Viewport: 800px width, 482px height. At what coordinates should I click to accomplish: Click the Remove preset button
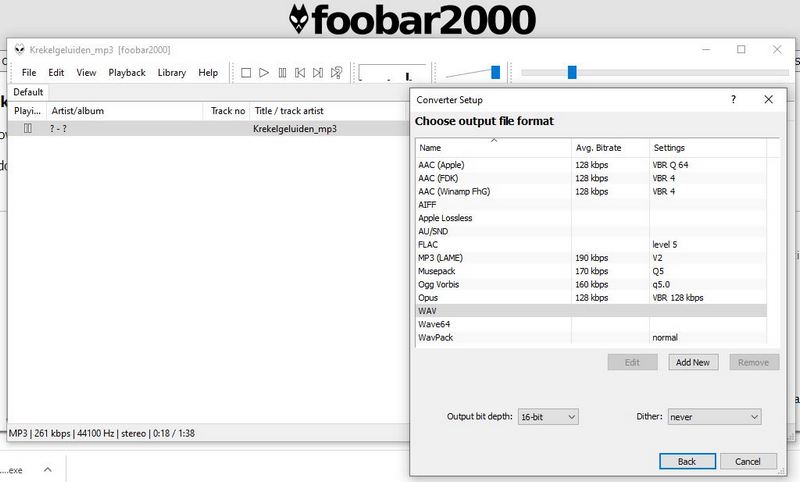coord(754,362)
